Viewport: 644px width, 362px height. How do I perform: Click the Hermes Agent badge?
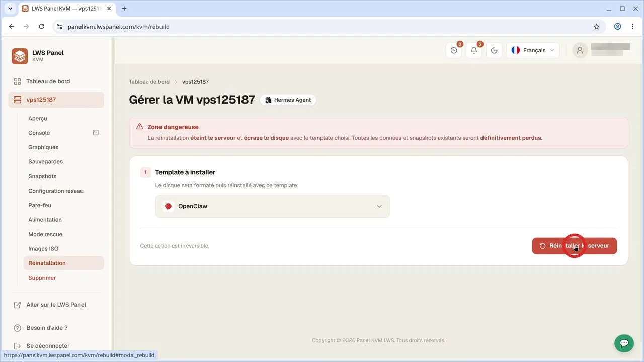point(288,100)
